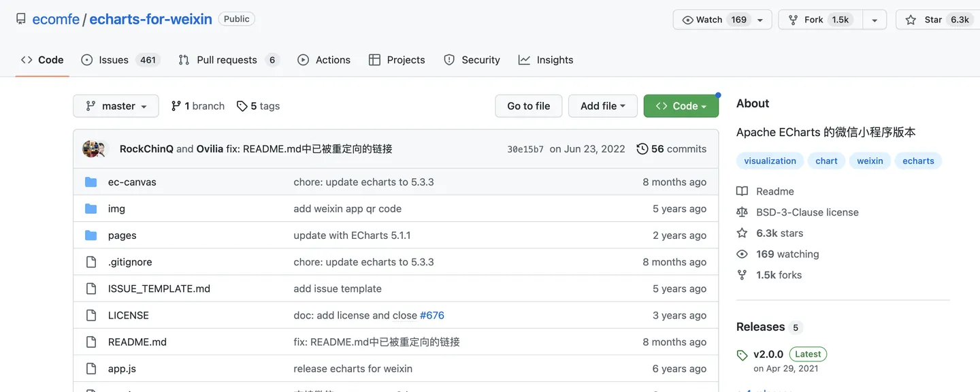Expand the Add file dropdown
980x392 pixels.
pyautogui.click(x=602, y=106)
